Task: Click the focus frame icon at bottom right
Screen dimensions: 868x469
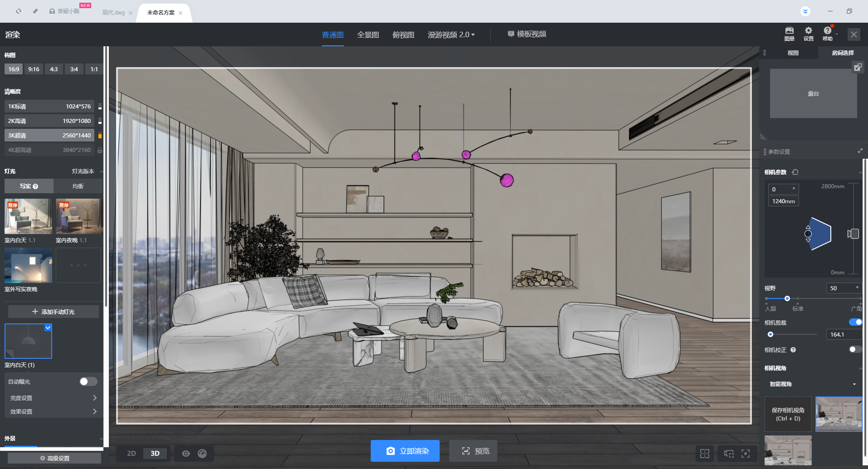Action: (745, 453)
